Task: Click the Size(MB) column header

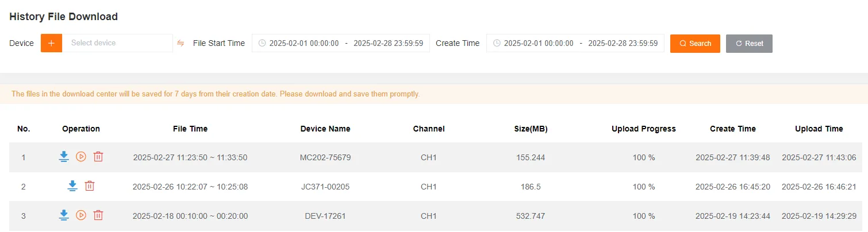Action: (531, 129)
